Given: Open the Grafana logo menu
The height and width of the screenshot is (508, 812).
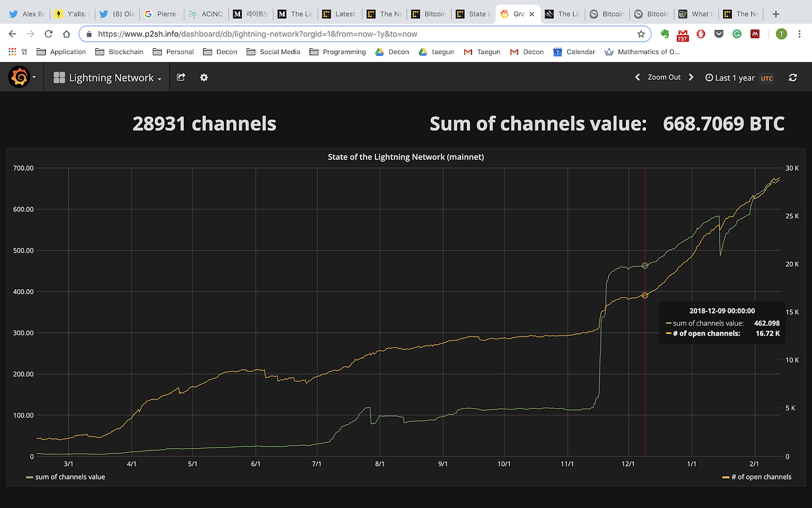Looking at the screenshot, I should 21,77.
